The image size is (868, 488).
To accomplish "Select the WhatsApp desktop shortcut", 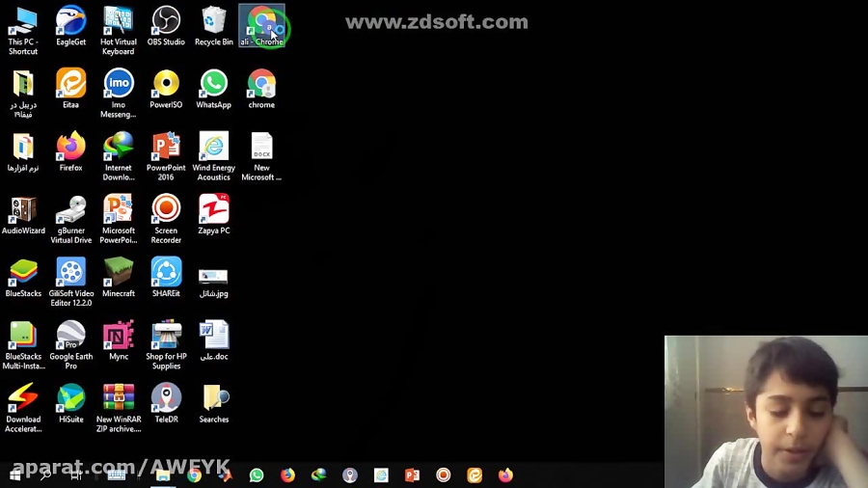I will coord(214,89).
